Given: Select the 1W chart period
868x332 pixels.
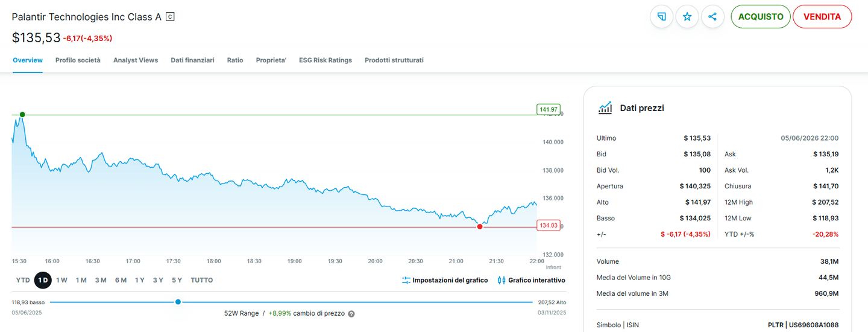Looking at the screenshot, I should 61,280.
